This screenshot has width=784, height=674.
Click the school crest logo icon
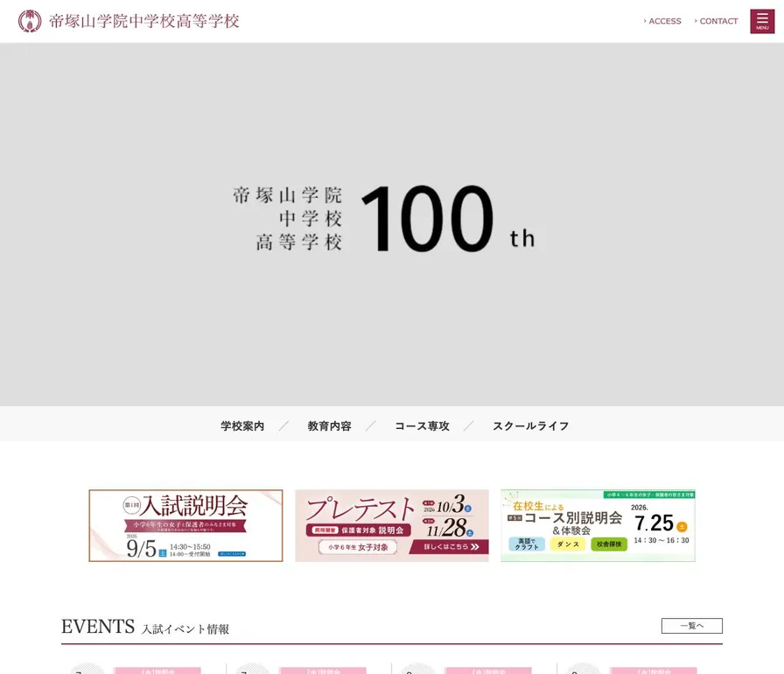(x=30, y=21)
